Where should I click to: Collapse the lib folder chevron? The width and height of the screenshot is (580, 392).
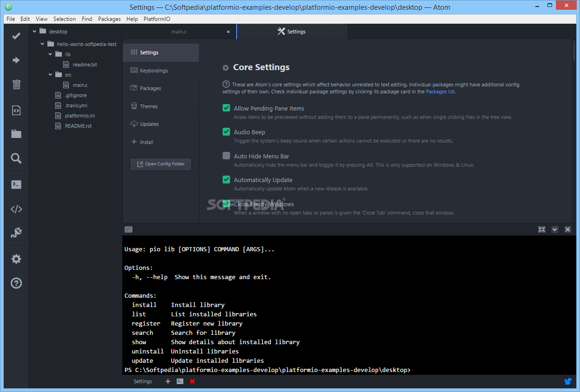point(50,54)
